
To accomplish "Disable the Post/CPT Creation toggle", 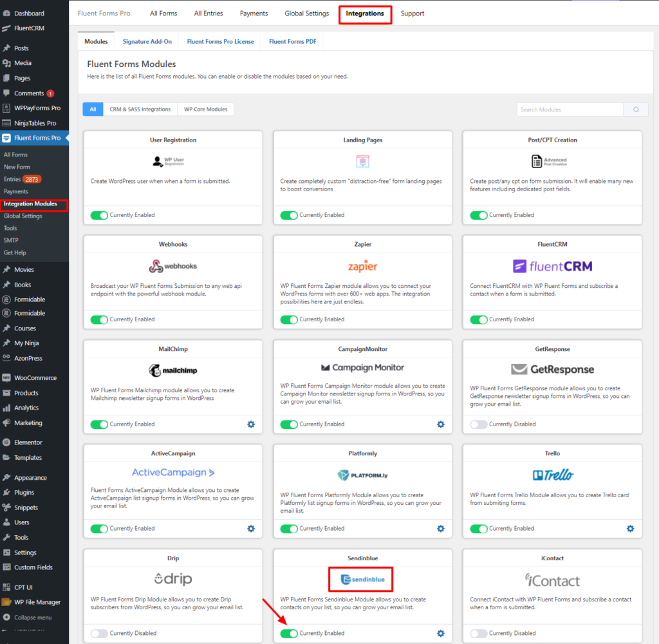I will [478, 215].
